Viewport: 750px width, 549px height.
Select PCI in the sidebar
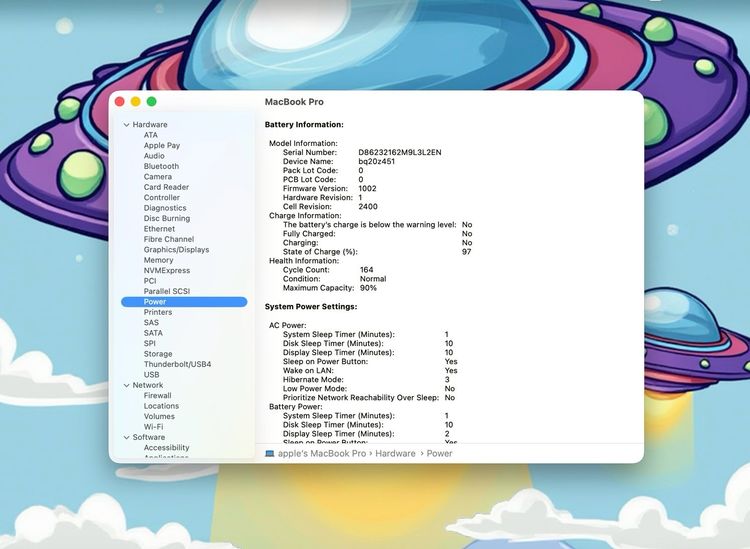pos(150,281)
